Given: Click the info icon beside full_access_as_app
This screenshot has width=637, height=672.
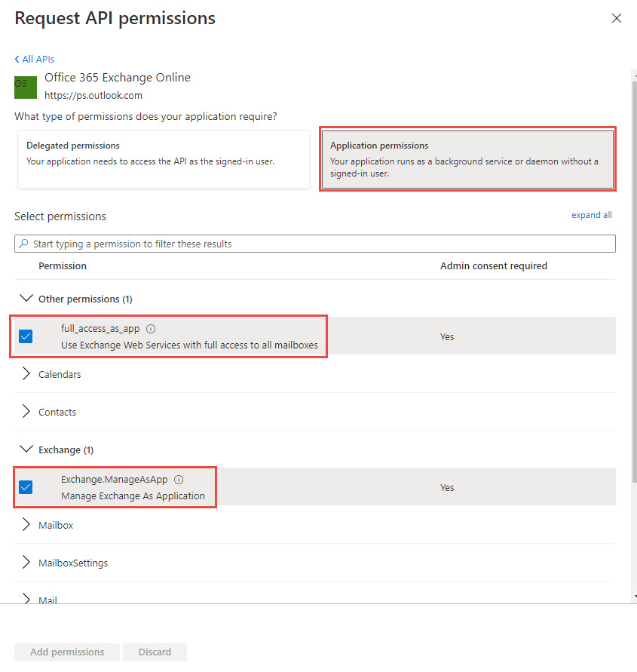Looking at the screenshot, I should pos(151,329).
